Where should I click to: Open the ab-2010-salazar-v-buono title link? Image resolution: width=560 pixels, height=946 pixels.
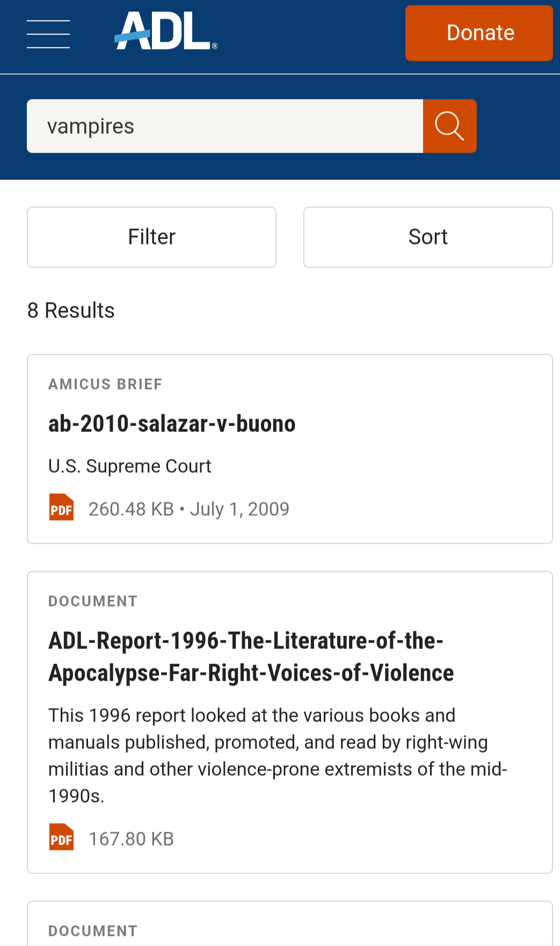[x=172, y=424]
